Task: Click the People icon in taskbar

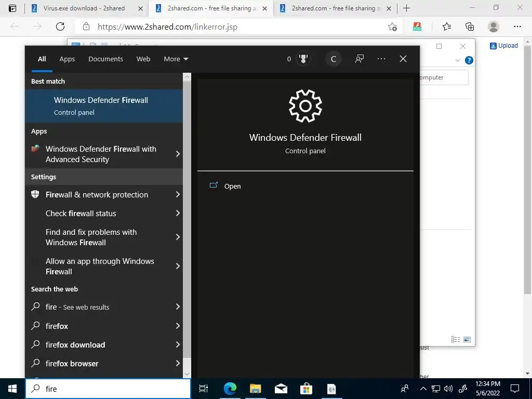Action: [x=405, y=389]
